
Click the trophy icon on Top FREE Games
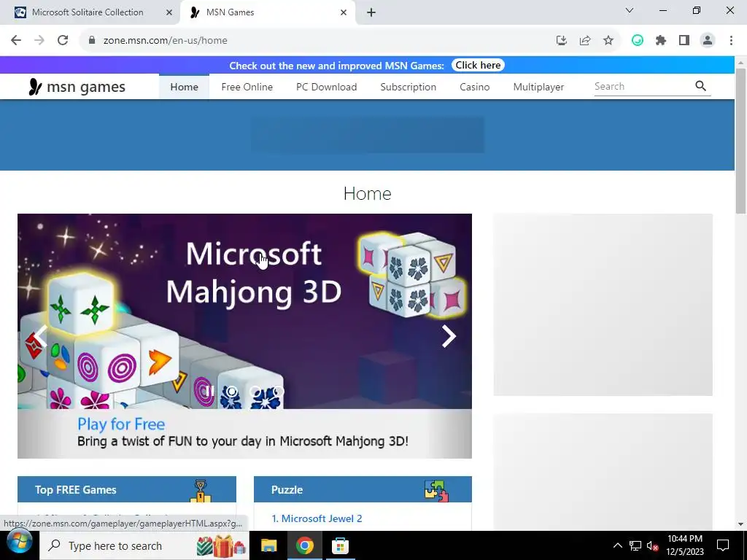tap(201, 491)
